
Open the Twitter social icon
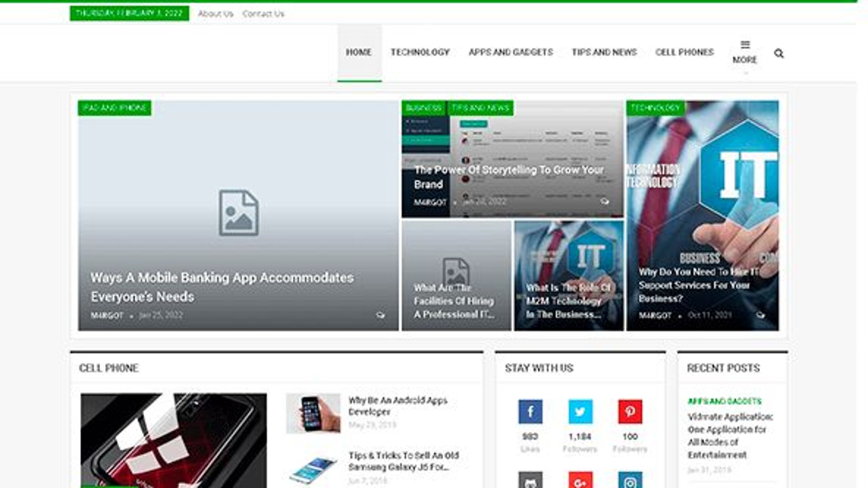580,411
